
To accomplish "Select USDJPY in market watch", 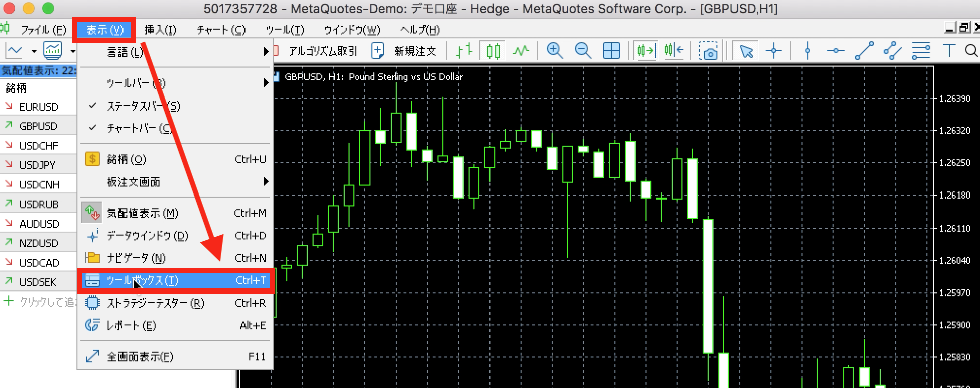I will click(x=38, y=165).
